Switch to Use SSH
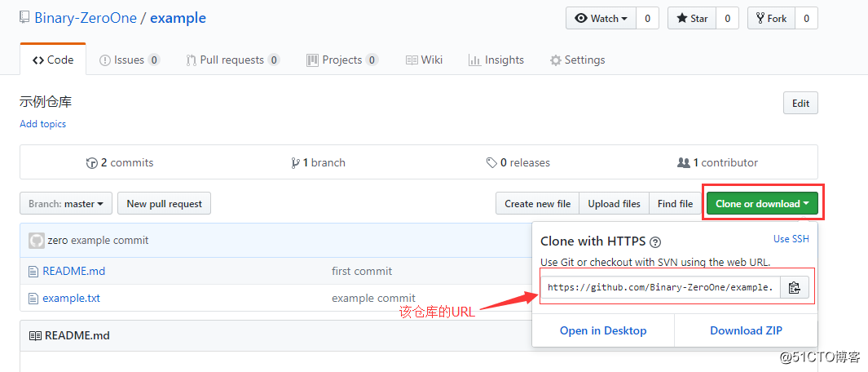The width and height of the screenshot is (868, 372). tap(791, 239)
